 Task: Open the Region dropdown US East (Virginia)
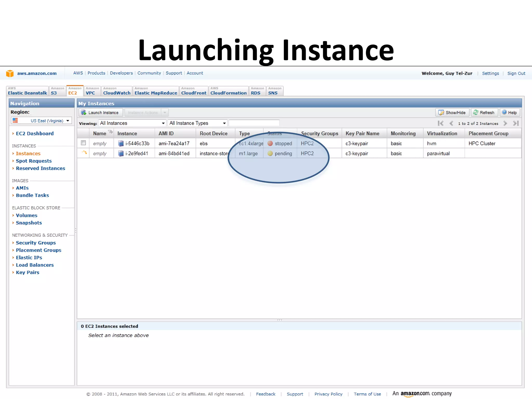point(41,121)
